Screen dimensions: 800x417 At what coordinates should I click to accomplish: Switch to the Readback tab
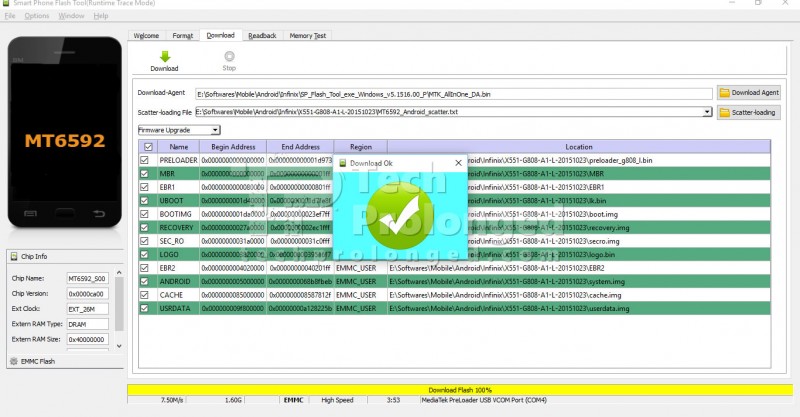tap(262, 36)
